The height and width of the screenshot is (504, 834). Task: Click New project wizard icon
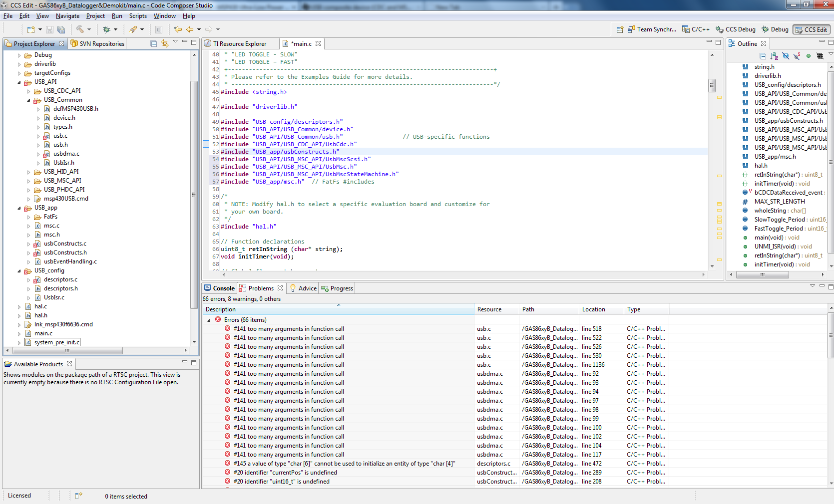pyautogui.click(x=31, y=29)
